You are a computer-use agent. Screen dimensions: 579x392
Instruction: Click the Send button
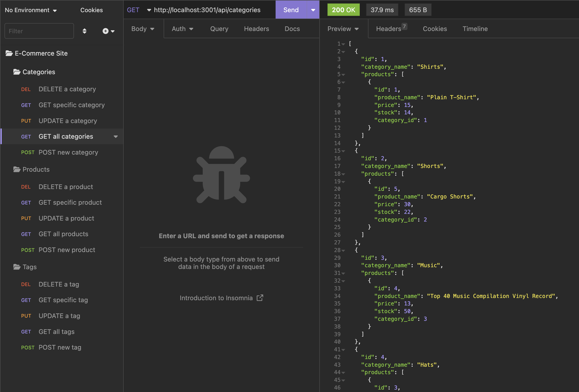tap(291, 10)
